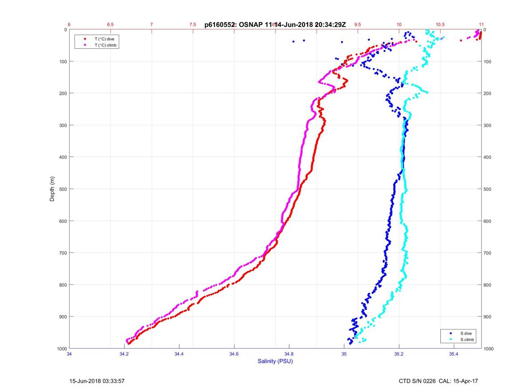This screenshot has height=392, width=532.
Task: Click '900' on the right depth axis
Action: click(x=488, y=317)
